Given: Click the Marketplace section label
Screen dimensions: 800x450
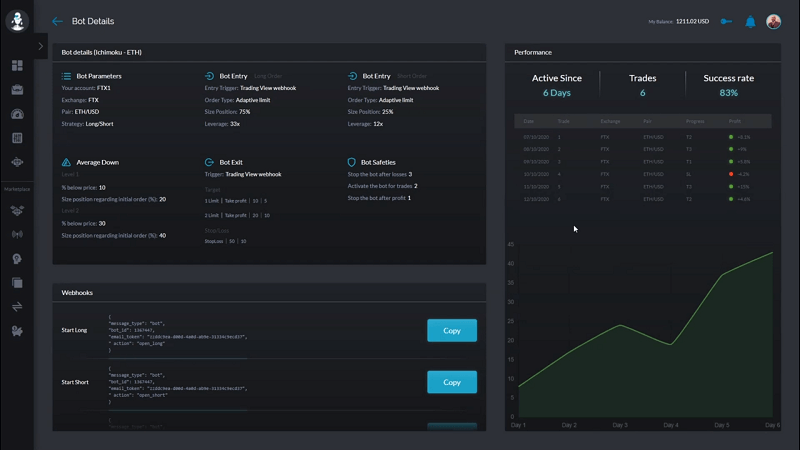Looking at the screenshot, I should (17, 189).
